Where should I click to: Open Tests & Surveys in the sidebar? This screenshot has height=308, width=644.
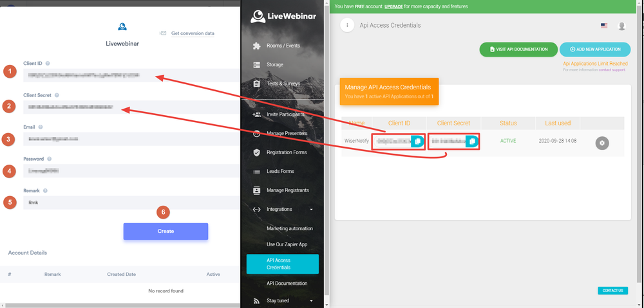coord(283,84)
